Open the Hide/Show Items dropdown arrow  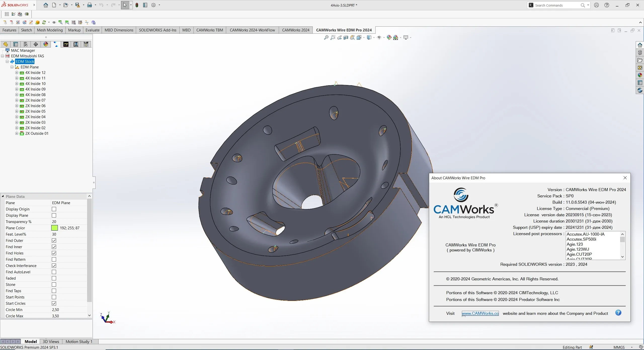pyautogui.click(x=384, y=37)
